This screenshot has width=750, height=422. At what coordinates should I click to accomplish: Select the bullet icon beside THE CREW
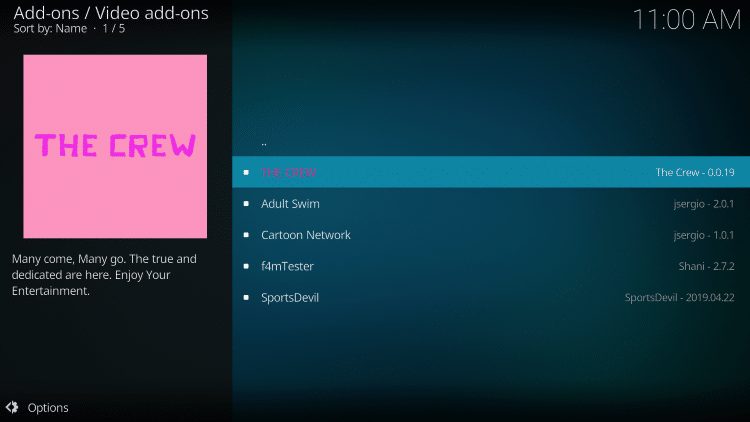[x=246, y=172]
